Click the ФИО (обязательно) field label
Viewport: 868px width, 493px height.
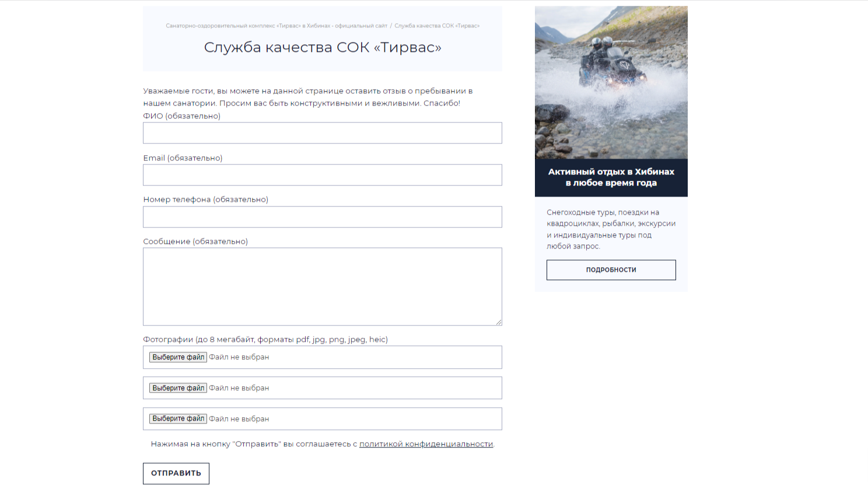click(182, 116)
